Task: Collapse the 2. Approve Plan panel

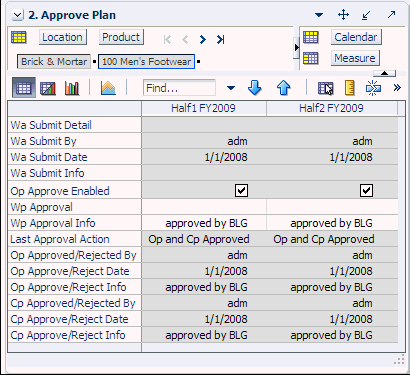Action: click(x=18, y=15)
